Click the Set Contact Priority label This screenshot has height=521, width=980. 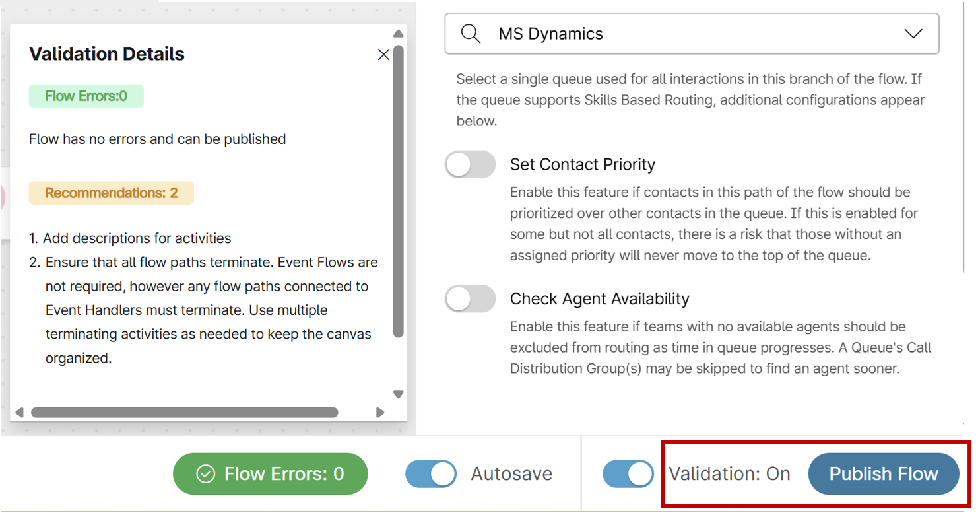click(582, 164)
